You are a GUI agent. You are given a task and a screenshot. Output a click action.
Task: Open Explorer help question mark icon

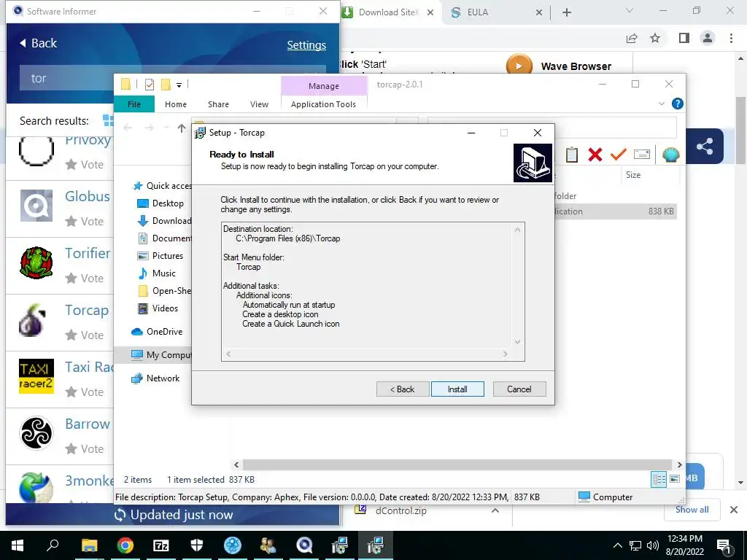coord(677,104)
